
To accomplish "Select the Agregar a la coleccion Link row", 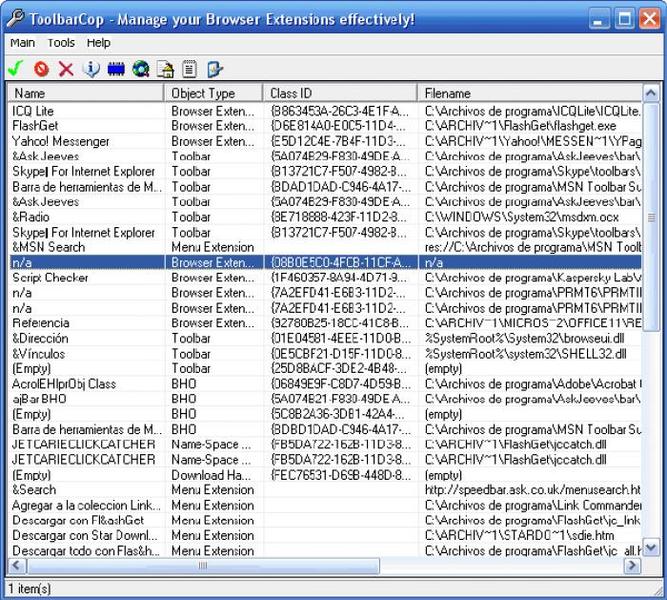I will (325, 505).
